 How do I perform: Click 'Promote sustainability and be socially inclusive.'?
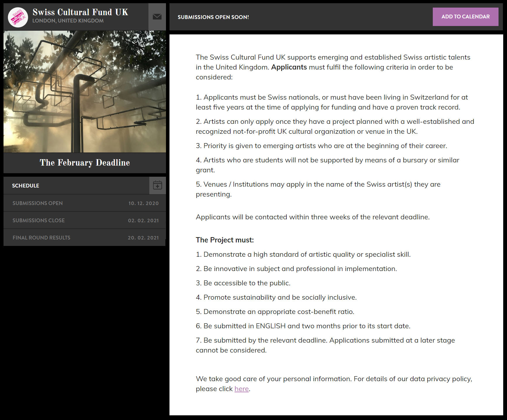[276, 297]
